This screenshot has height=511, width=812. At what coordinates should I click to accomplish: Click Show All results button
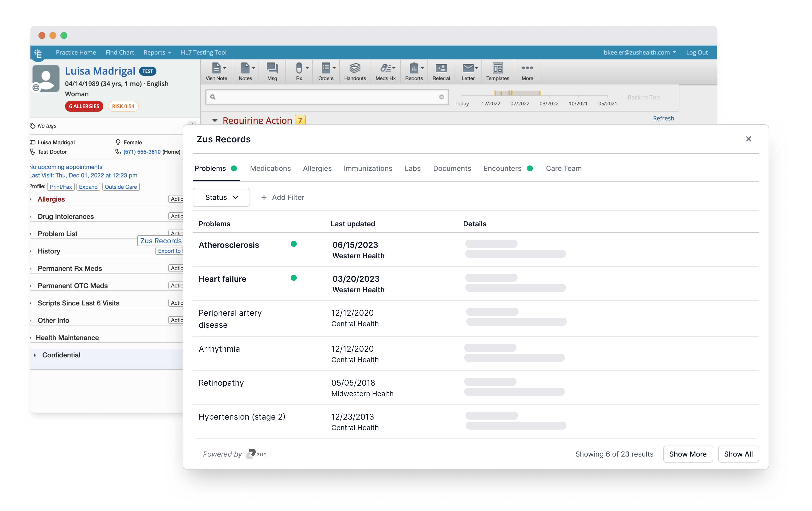tap(737, 454)
